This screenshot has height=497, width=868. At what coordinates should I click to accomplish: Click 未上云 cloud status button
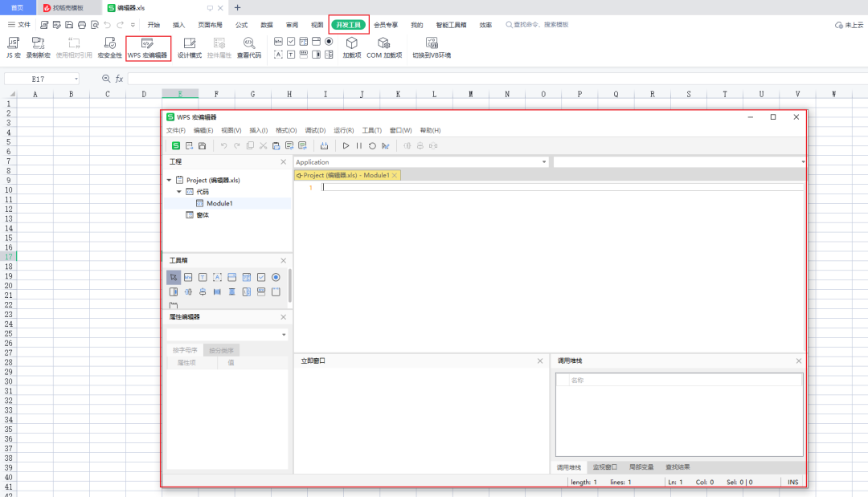tap(850, 25)
